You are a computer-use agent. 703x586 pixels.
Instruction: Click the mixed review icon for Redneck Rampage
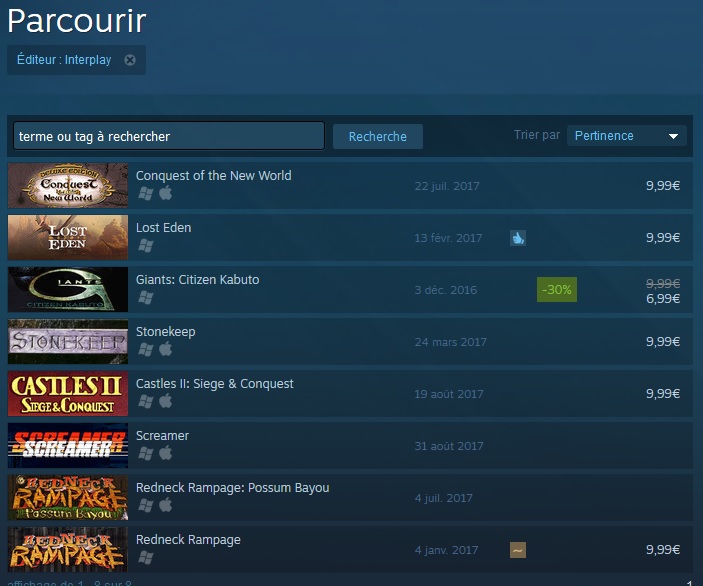tap(518, 550)
